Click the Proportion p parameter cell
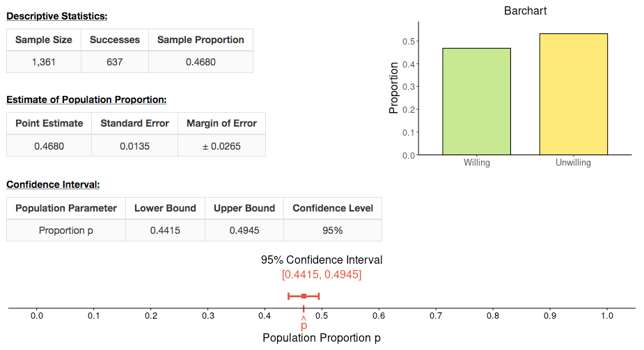This screenshot has height=350, width=644. pos(66,230)
